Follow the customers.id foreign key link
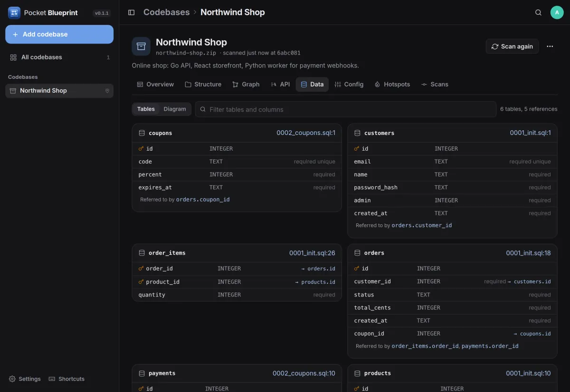Image resolution: width=570 pixels, height=392 pixels. pos(532,282)
